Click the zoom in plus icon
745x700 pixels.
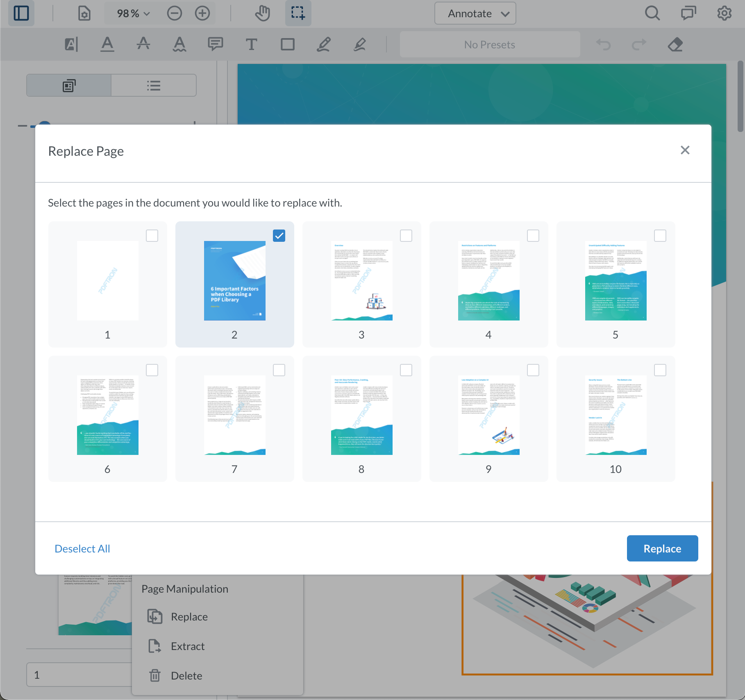pos(202,14)
